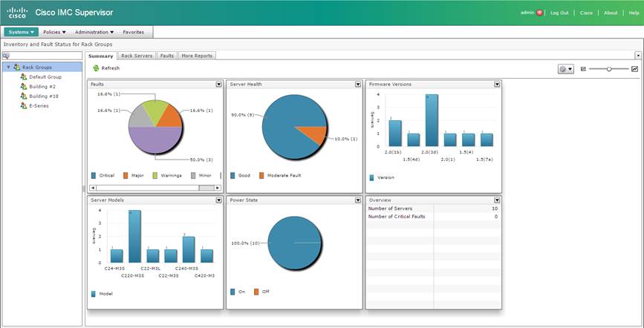This screenshot has height=328, width=644.
Task: Click the red alert badge beside admin
Action: coord(540,13)
